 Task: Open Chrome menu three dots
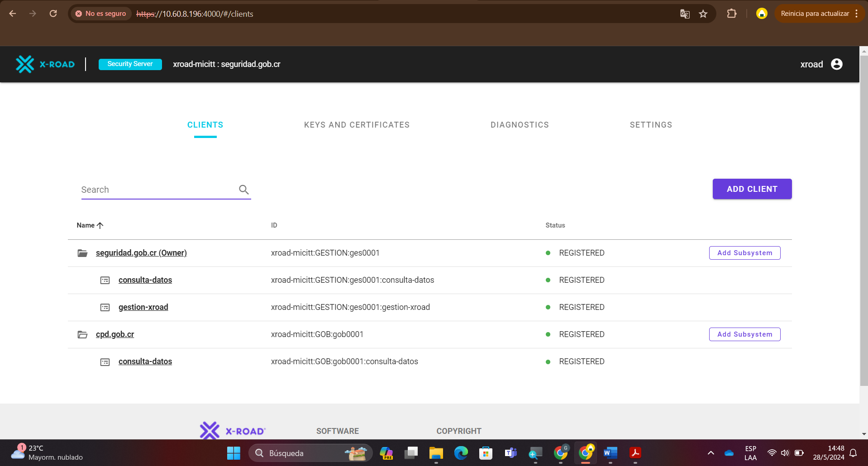pyautogui.click(x=857, y=14)
